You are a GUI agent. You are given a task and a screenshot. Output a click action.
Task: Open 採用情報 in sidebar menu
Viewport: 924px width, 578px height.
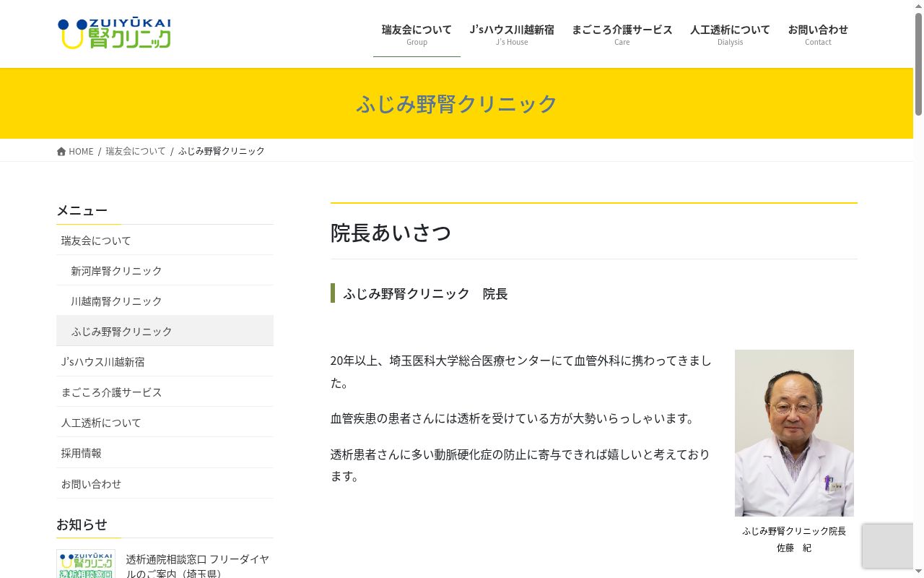pos(165,452)
